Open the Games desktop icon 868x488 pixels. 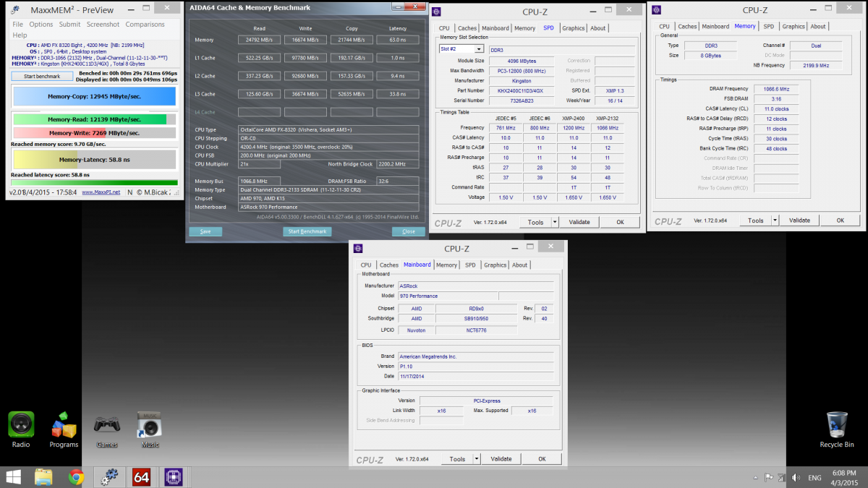[106, 425]
